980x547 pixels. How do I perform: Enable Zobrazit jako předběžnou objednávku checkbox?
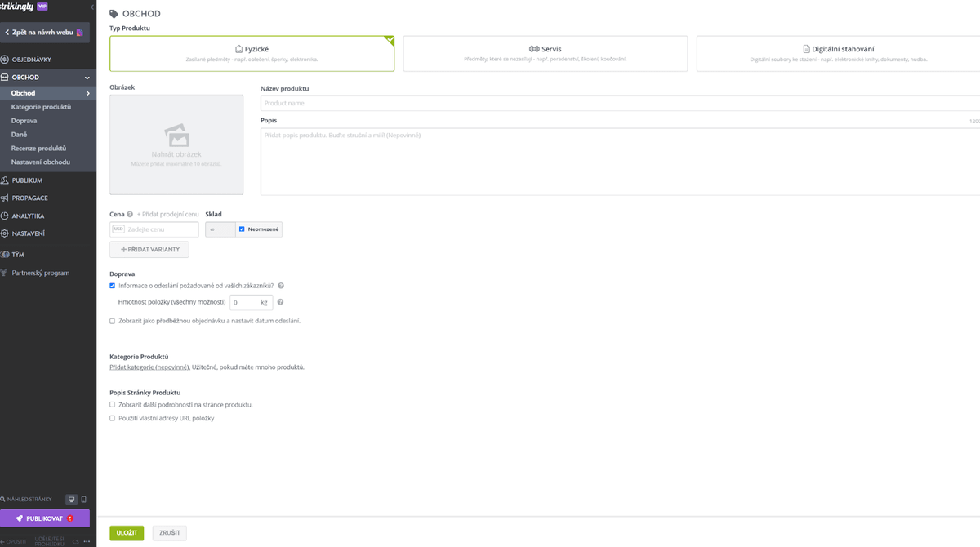(x=113, y=321)
